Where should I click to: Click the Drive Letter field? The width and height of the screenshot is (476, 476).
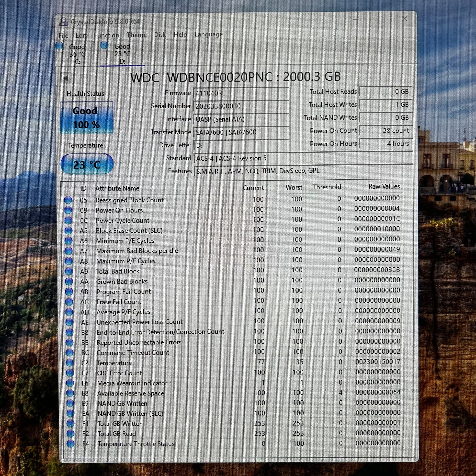(x=241, y=145)
